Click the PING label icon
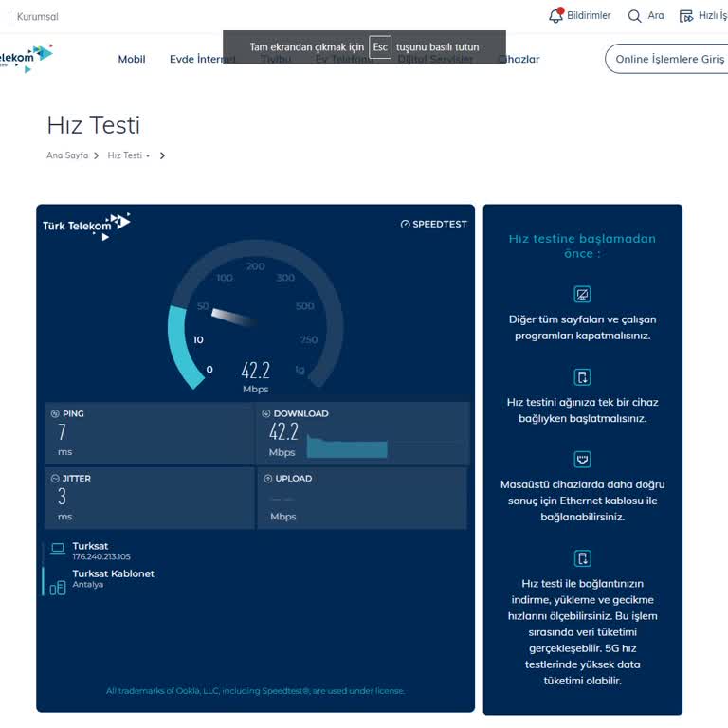The image size is (728, 728). click(x=55, y=413)
